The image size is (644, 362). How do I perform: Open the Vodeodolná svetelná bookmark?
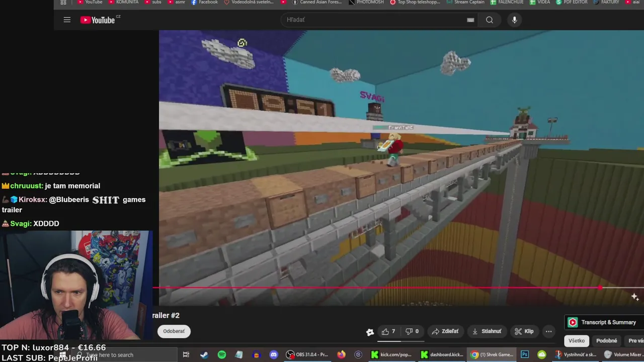(249, 2)
